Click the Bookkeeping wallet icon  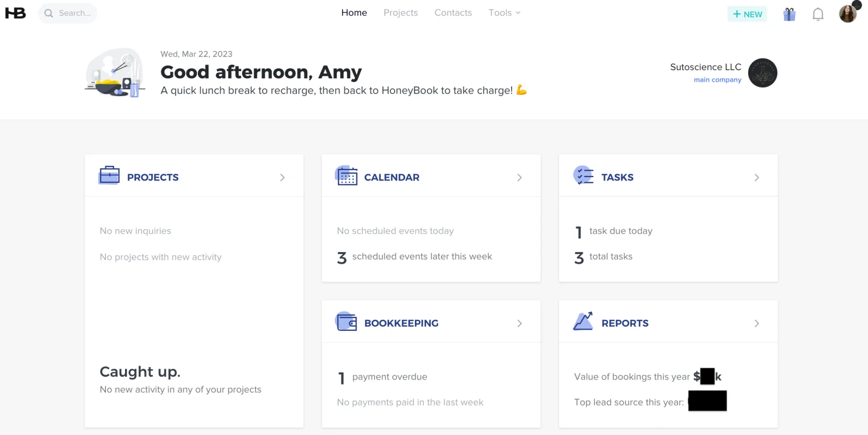click(x=346, y=322)
